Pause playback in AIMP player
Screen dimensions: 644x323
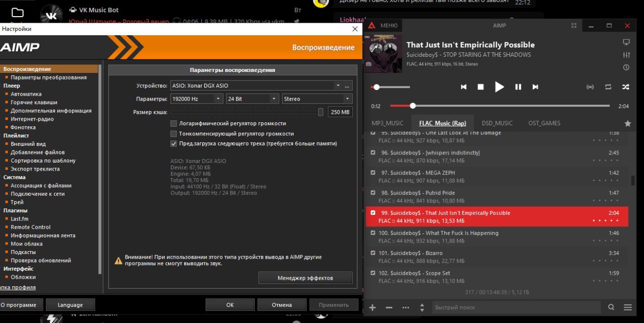pyautogui.click(x=518, y=87)
